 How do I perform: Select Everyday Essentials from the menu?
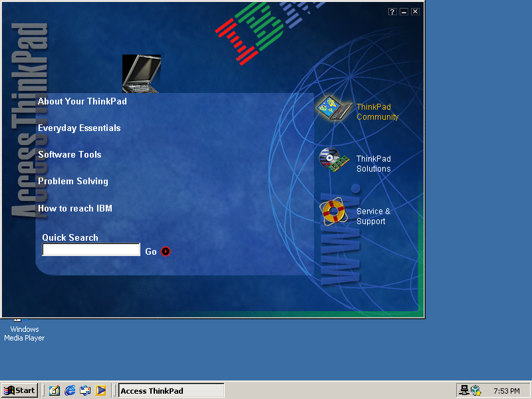coord(79,128)
